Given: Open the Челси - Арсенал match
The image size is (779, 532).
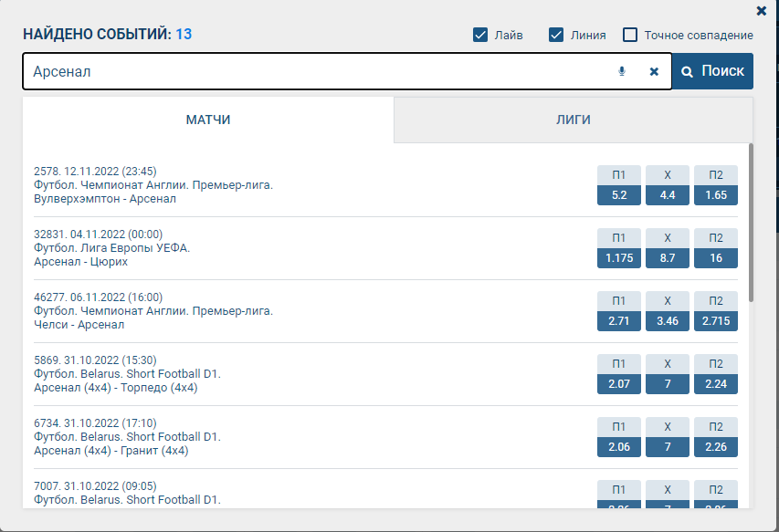Looking at the screenshot, I should pos(79,324).
